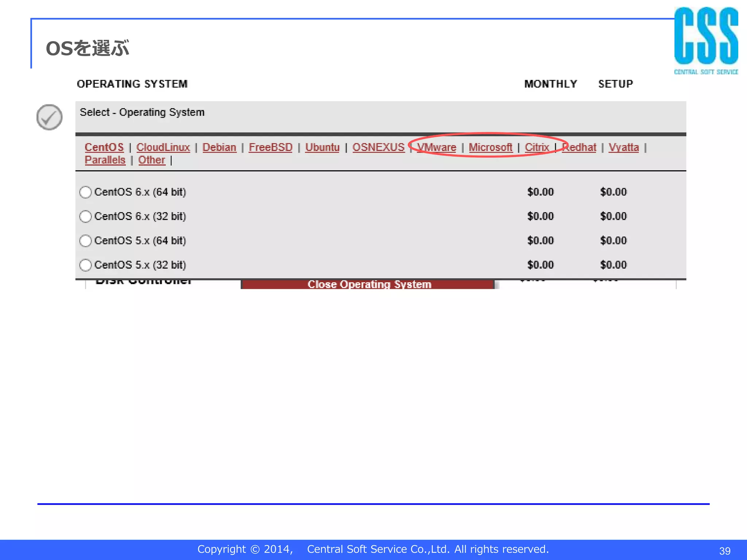The height and width of the screenshot is (560, 747).
Task: Click monthly $0.00 for CentOS 6.x (64 bit)
Action: [541, 192]
